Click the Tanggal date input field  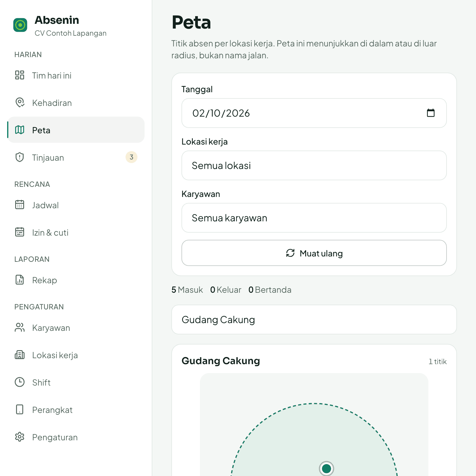(314, 113)
